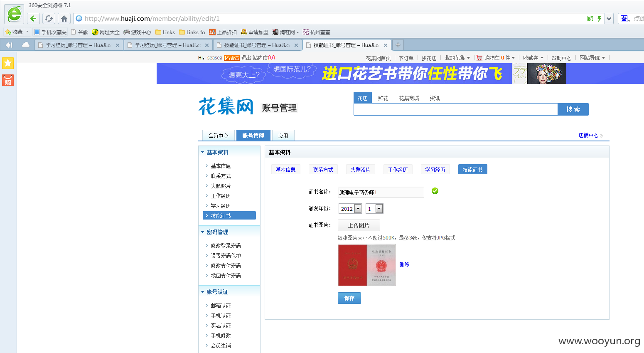
Task: Reload the page with refresh icon
Action: 49,18
